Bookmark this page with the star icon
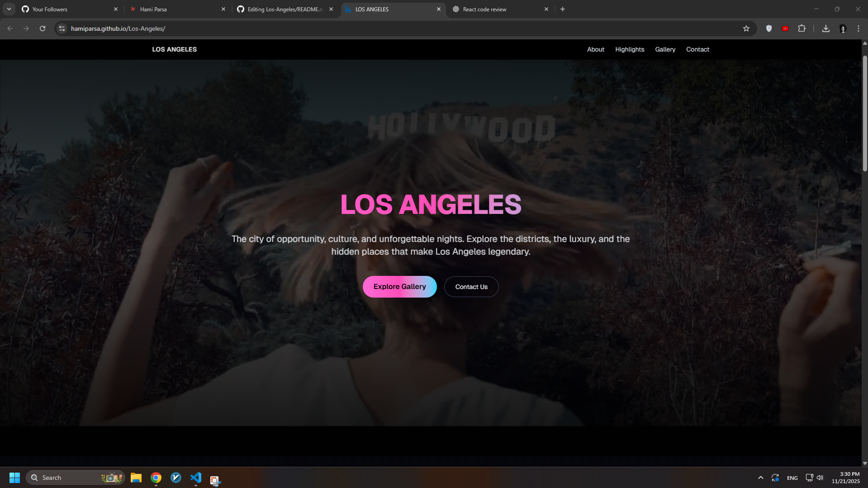Screen dimensions: 868x488 coord(746,28)
